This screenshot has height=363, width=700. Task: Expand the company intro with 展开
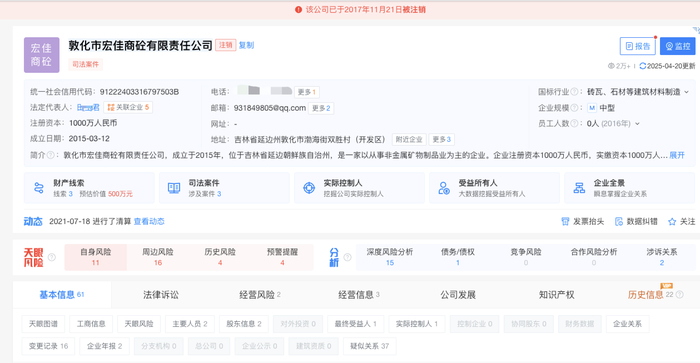point(677,155)
